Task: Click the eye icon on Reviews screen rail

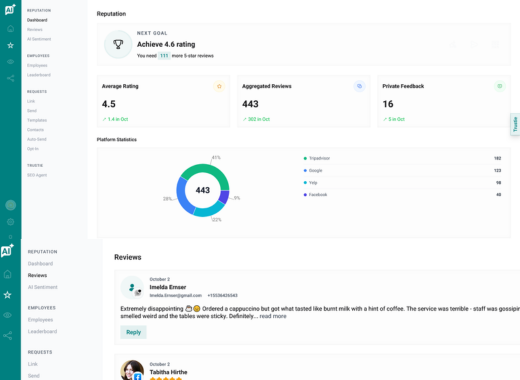Action: click(x=7, y=315)
